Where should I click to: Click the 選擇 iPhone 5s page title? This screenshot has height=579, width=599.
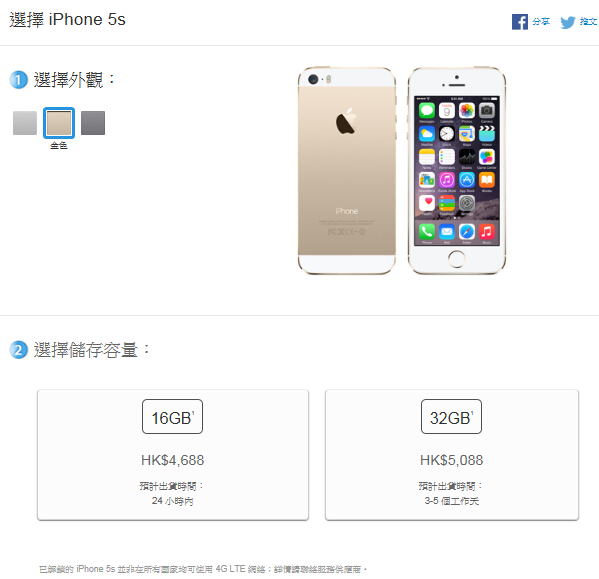click(67, 20)
